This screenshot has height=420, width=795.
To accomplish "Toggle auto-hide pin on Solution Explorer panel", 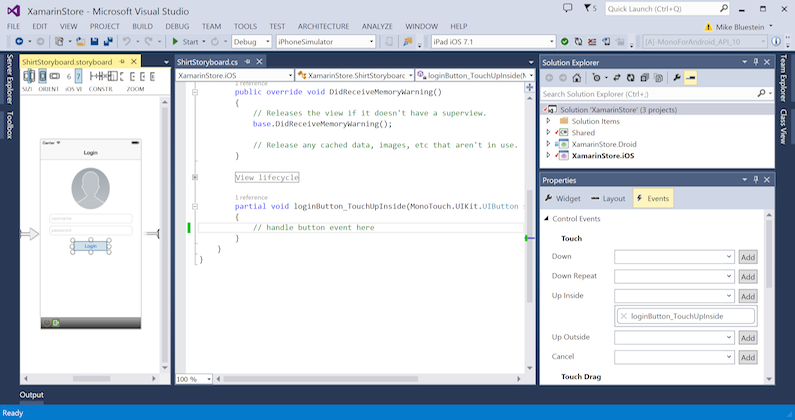I will 755,62.
